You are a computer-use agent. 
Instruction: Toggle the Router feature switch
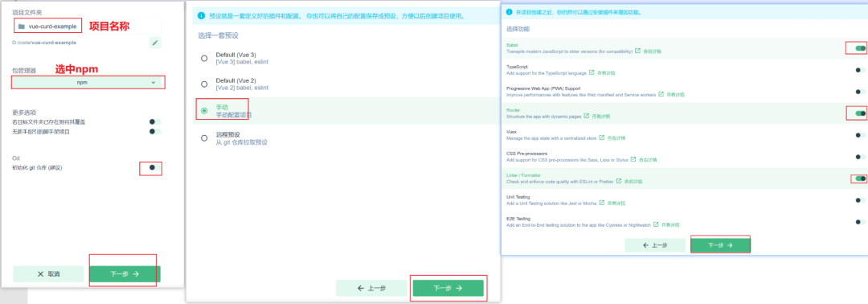click(860, 113)
